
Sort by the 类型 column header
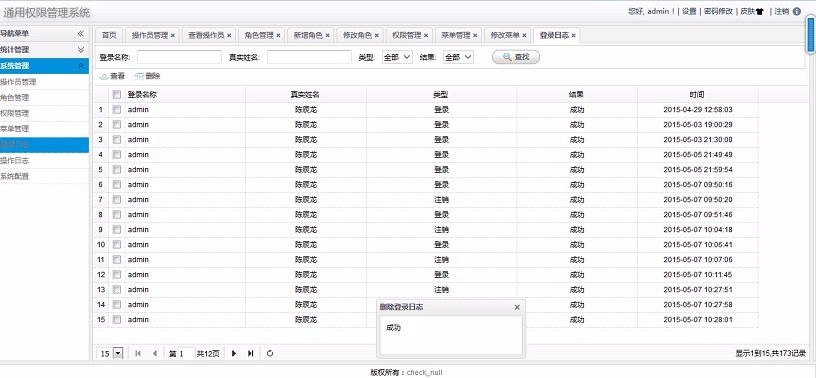pos(441,95)
